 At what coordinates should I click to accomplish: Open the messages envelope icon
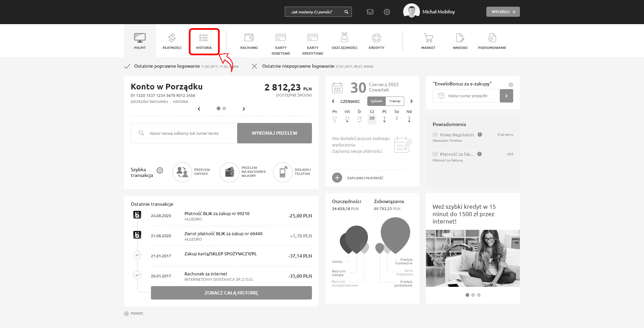tap(370, 12)
